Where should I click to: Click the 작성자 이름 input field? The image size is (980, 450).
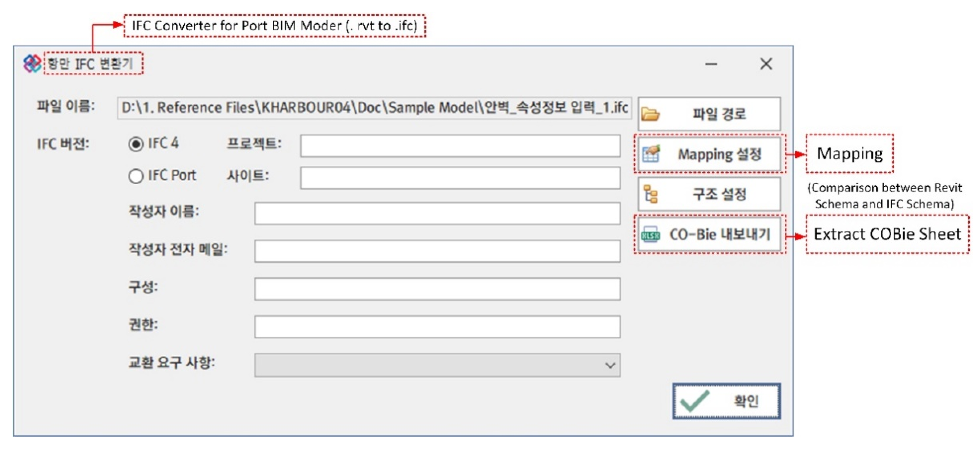tap(437, 213)
